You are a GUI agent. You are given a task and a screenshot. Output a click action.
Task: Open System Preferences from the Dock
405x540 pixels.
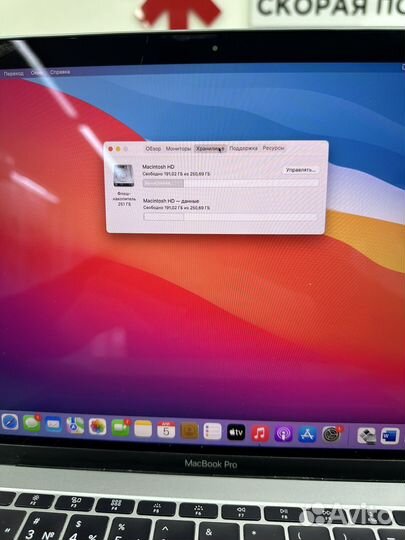point(331,435)
